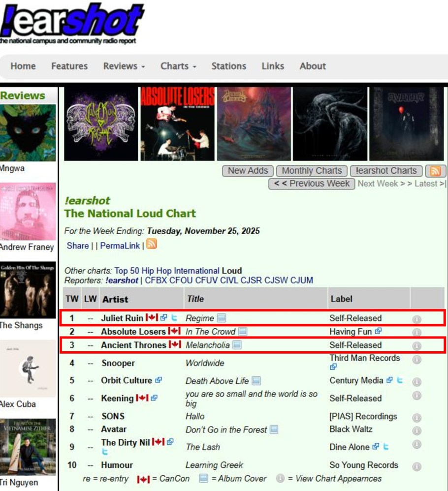This screenshot has width=448, height=491.
Task: View album cover icon for Regime
Action: (222, 318)
